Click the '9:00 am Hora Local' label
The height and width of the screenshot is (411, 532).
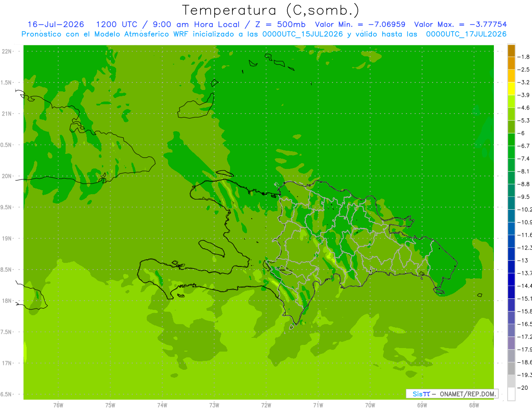[196, 24]
